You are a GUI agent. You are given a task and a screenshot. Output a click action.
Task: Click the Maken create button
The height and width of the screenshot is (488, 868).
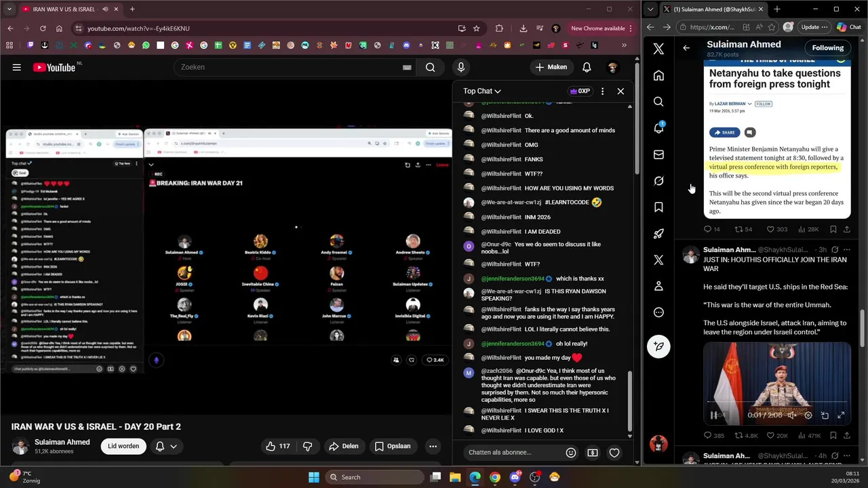pos(551,67)
